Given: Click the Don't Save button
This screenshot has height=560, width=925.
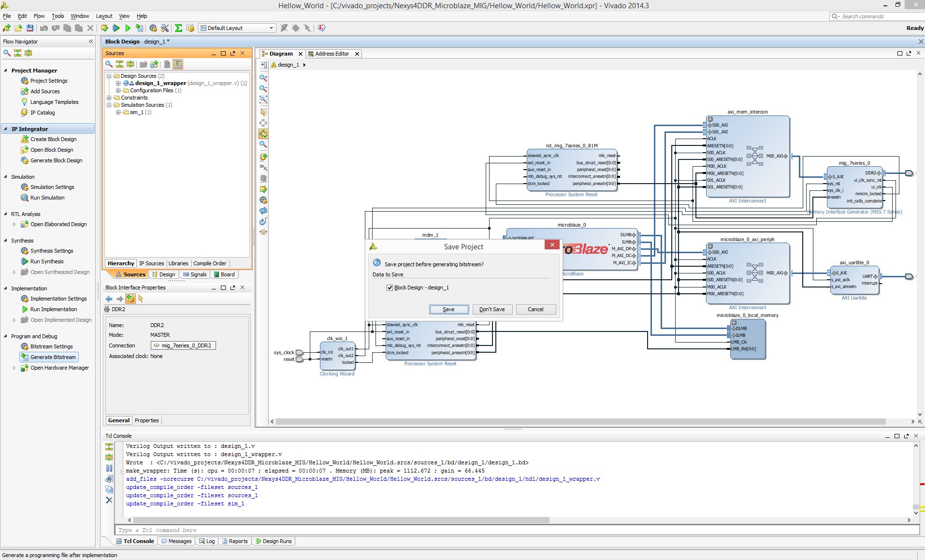Looking at the screenshot, I should point(492,309).
